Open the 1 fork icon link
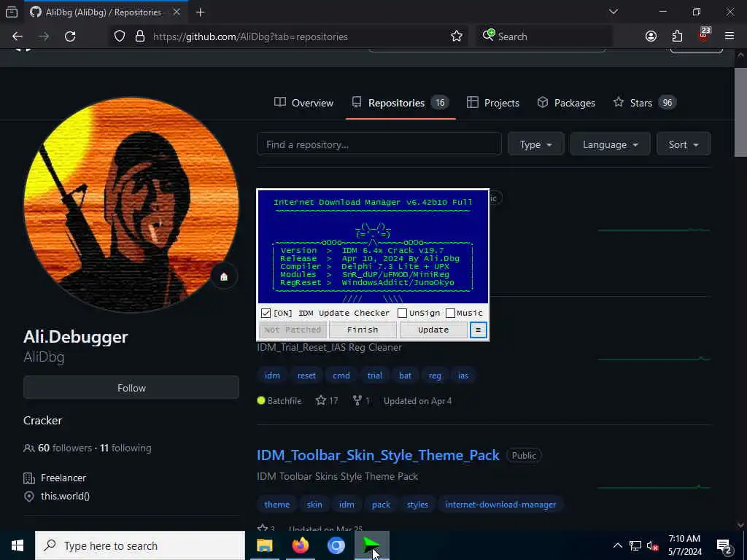Image resolution: width=747 pixels, height=560 pixels. (x=361, y=401)
